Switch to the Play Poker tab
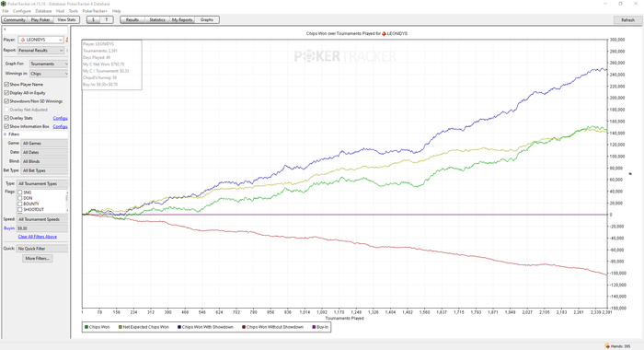 click(x=40, y=19)
